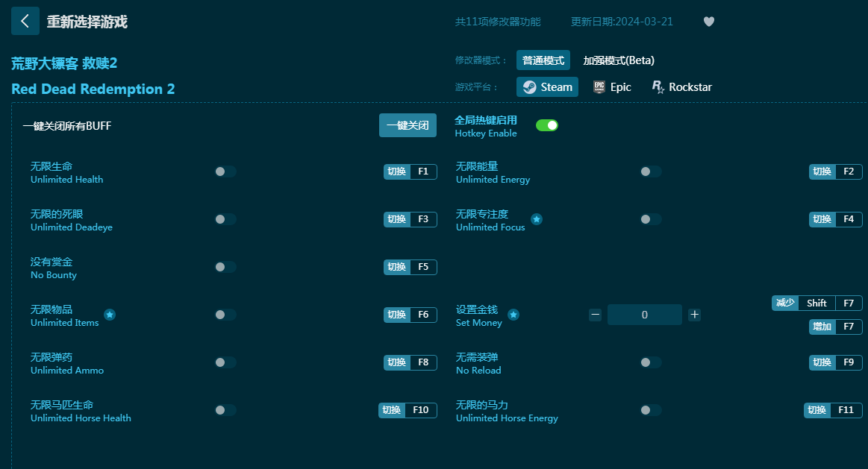Click the F1 hotkey button for Unlimited Health
The image size is (868, 469).
[x=410, y=171]
